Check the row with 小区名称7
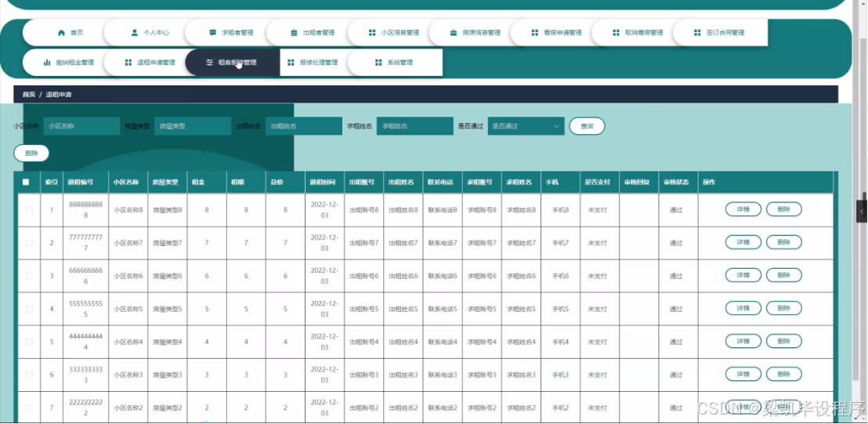Image resolution: width=868 pixels, height=424 pixels. (x=29, y=243)
